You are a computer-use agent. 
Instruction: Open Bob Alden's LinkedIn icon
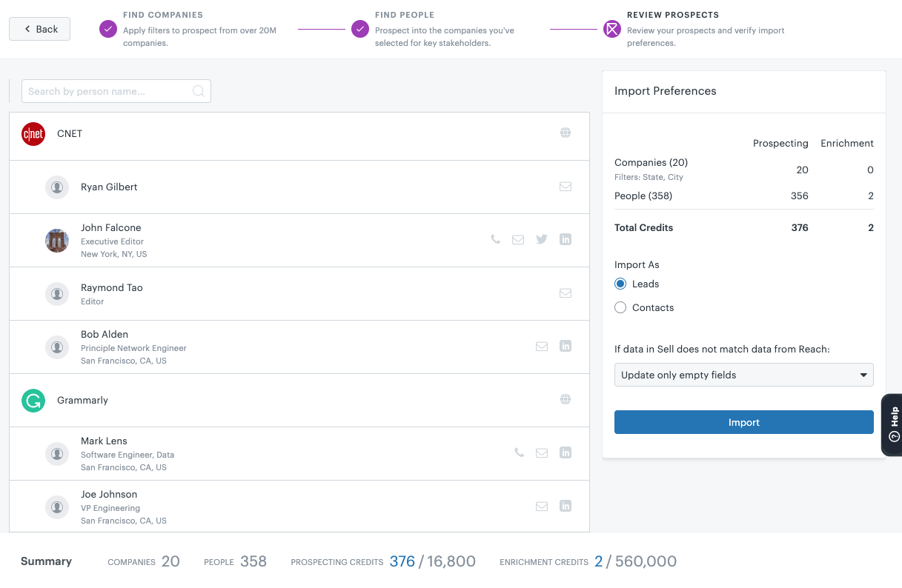tap(566, 347)
